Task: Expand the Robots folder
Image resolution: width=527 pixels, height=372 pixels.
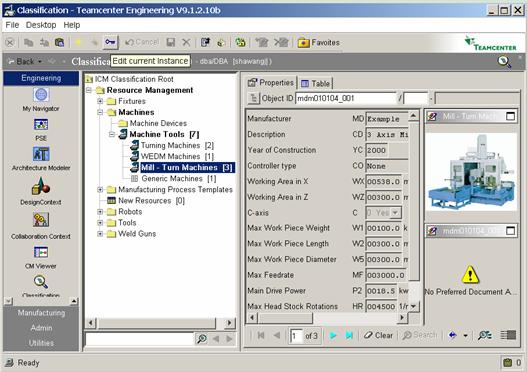Action: click(100, 212)
